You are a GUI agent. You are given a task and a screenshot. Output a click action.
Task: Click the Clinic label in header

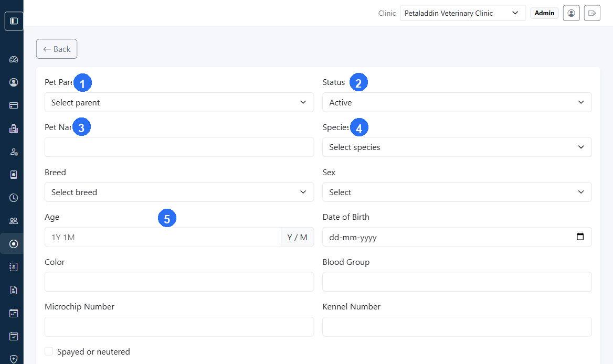(387, 13)
